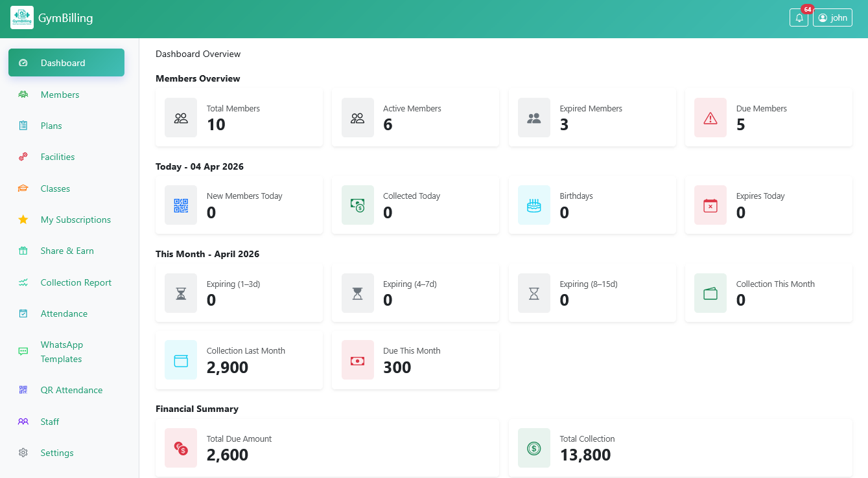Click the Due Members warning card
The height and width of the screenshot is (478, 868).
pos(768,117)
